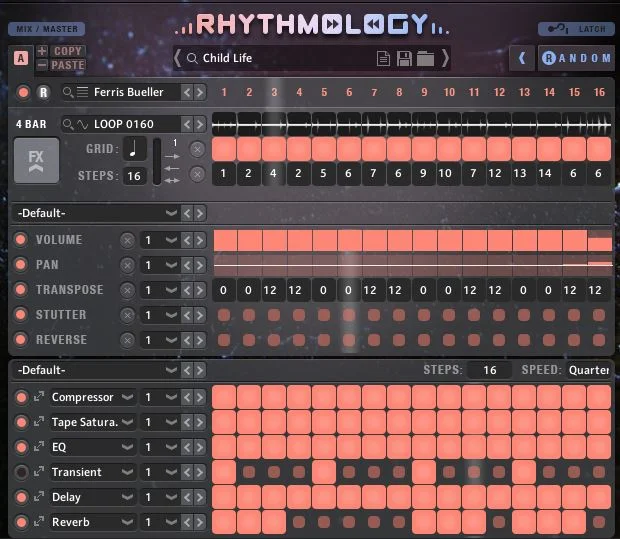This screenshot has height=539, width=620.
Task: Open preset folder browser icon
Action: point(425,59)
